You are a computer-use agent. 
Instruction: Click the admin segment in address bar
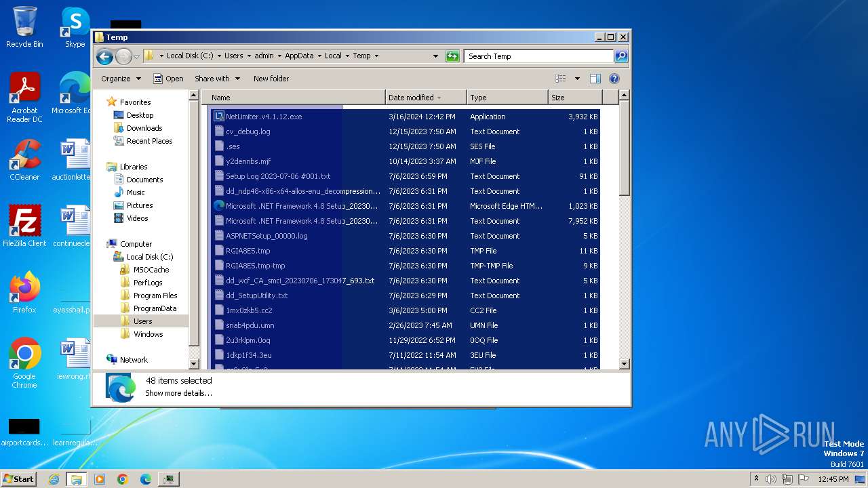(264, 56)
